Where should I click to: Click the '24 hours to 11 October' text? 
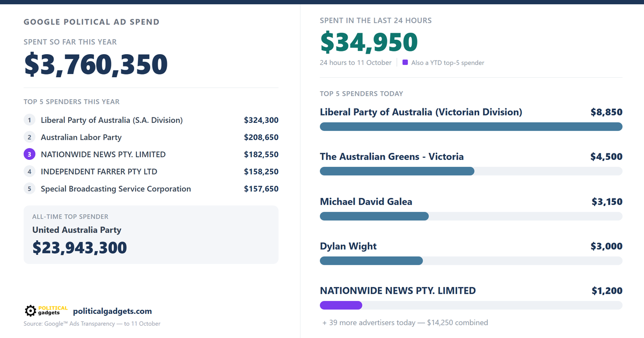356,63
